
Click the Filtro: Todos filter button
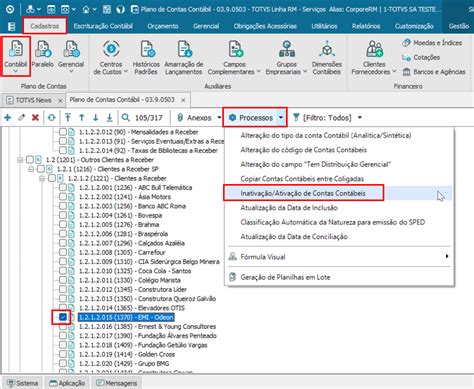[322, 118]
